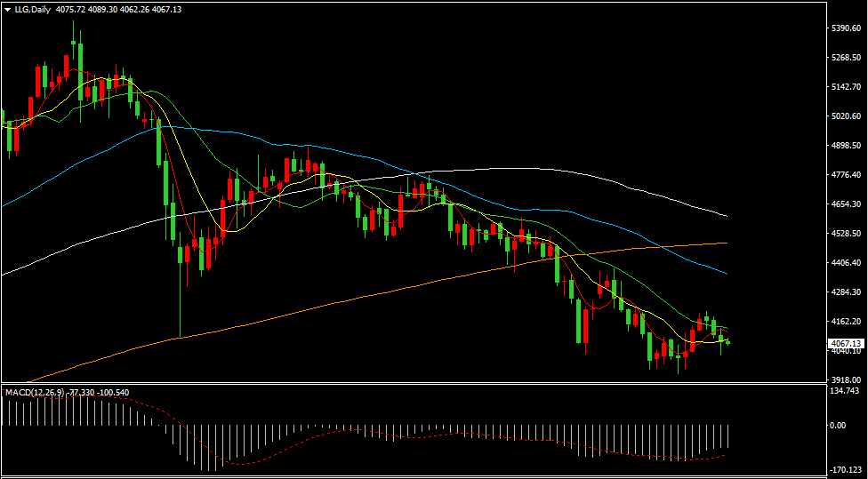This screenshot has width=868, height=479.
Task: Open the dropdown triangle beside LLG,Daily
Action: click(x=7, y=10)
